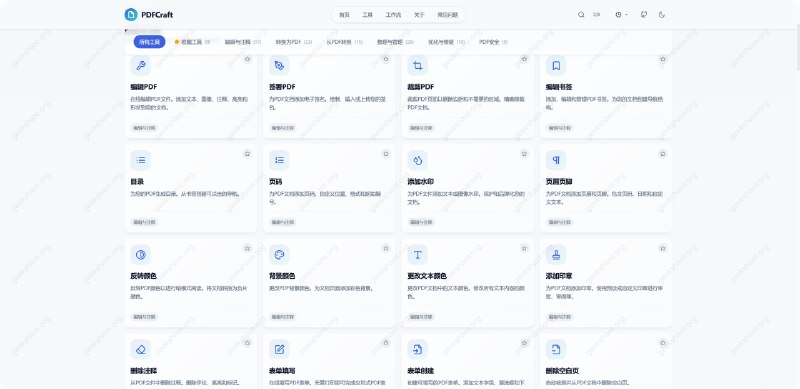800x389 pixels.
Task: Select the 所有工具 category tab
Action: pyautogui.click(x=149, y=42)
